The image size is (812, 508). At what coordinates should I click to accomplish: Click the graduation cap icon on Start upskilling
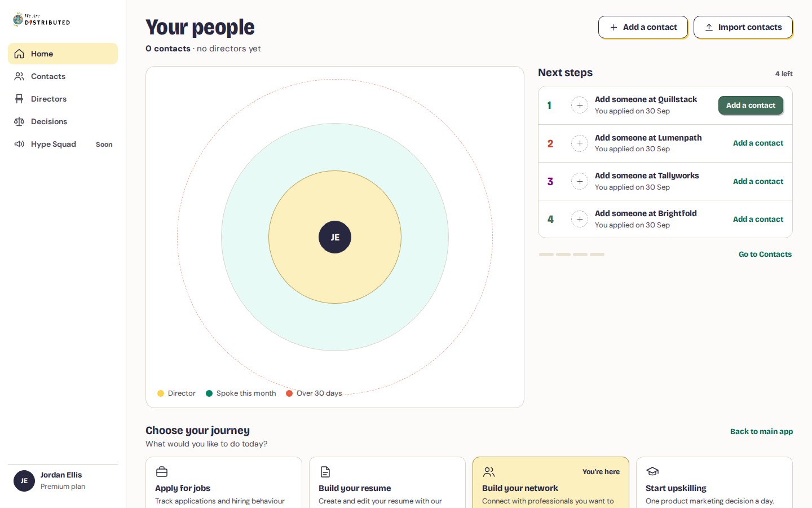coord(652,471)
